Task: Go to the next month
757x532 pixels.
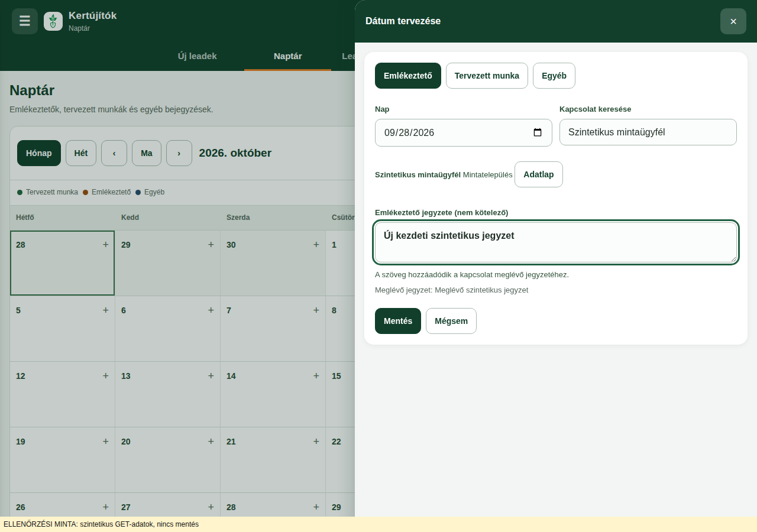Action: [x=179, y=153]
